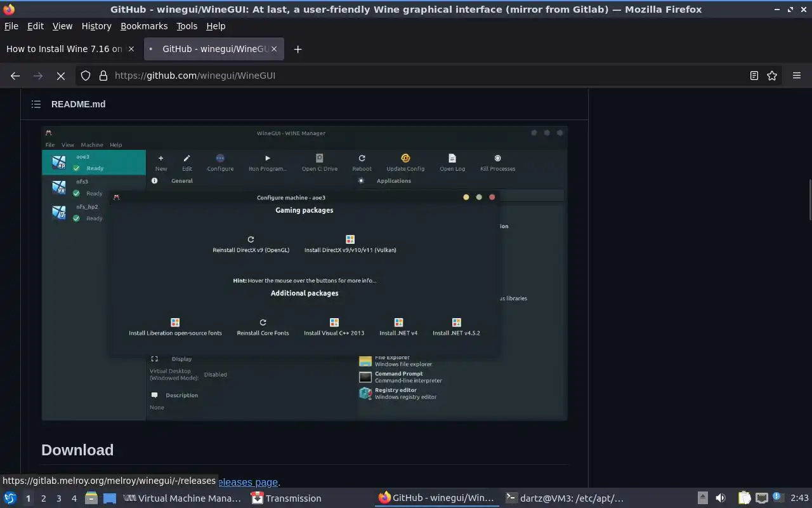Switch to virtual desktop 1

pos(28,498)
